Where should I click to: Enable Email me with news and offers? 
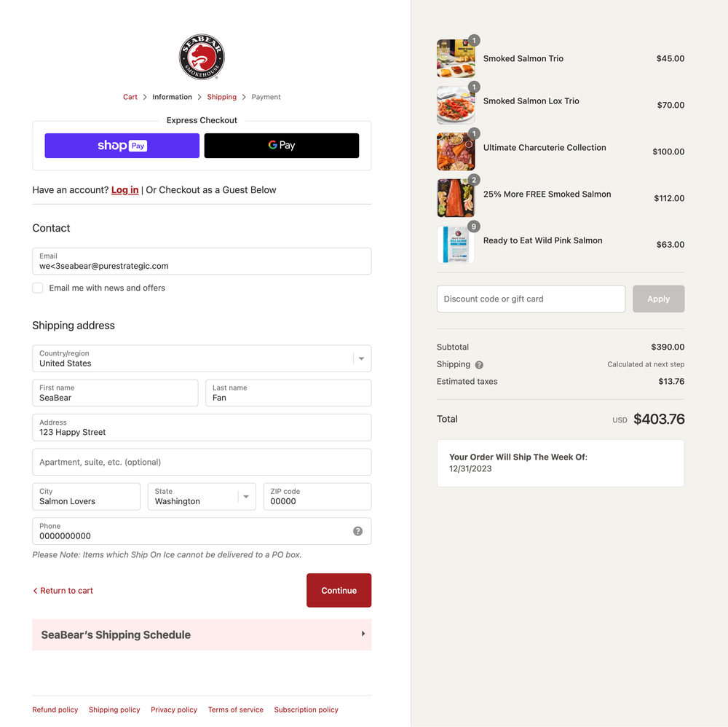[x=38, y=288]
